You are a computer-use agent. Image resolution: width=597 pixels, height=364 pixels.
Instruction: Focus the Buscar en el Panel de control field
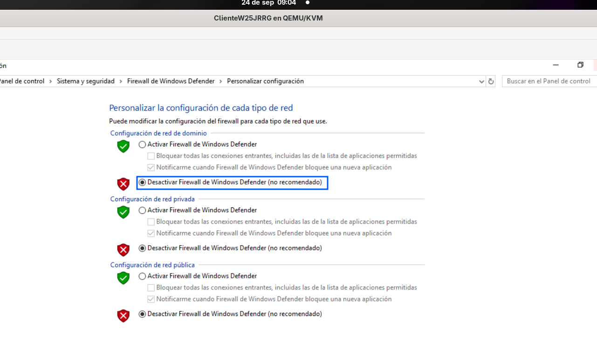549,81
